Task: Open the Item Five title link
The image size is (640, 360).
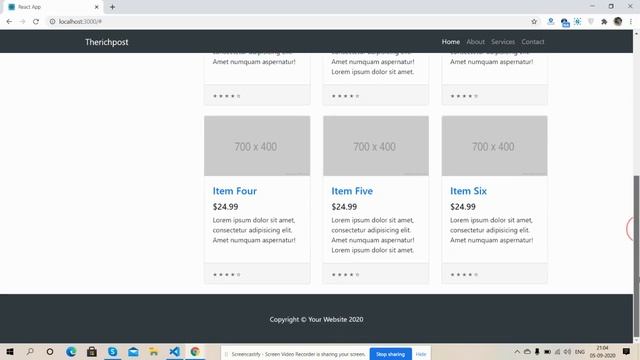Action: pos(352,191)
